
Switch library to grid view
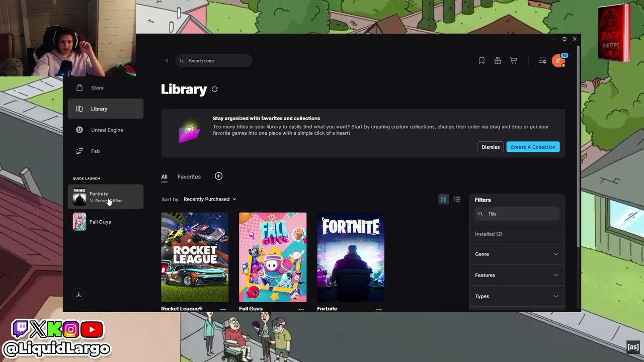point(444,200)
